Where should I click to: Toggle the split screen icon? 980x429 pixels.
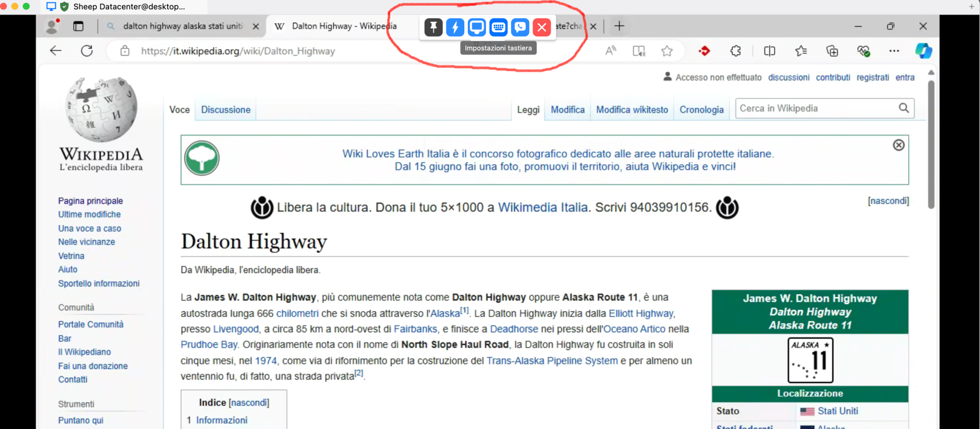(x=769, y=51)
